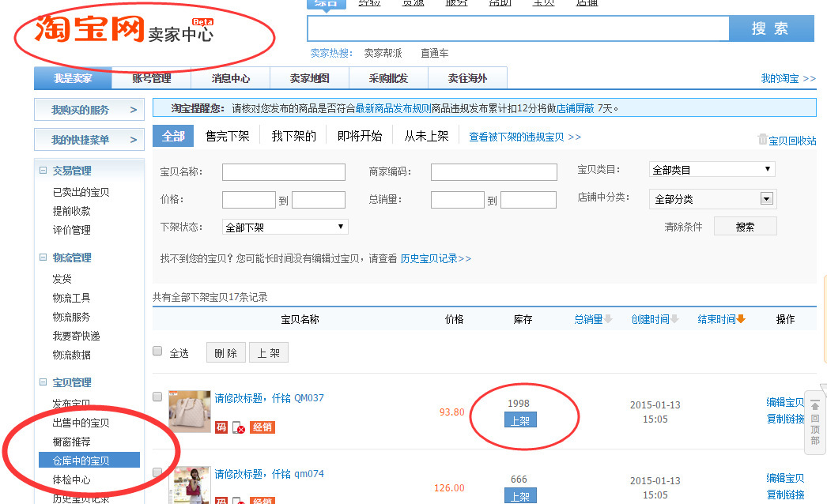Collapse the 交易管理 section
827x504 pixels.
click(x=43, y=171)
